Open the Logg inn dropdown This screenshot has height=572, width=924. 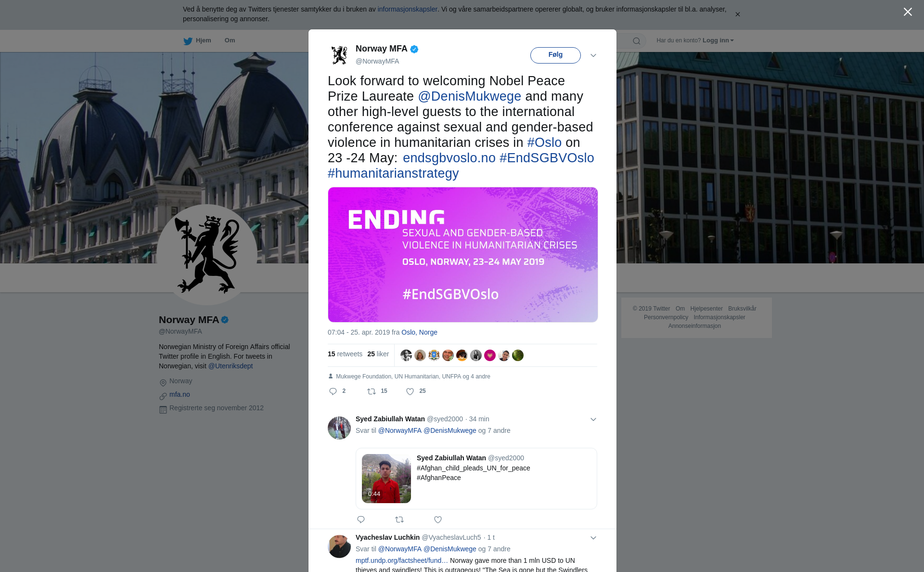[718, 40]
